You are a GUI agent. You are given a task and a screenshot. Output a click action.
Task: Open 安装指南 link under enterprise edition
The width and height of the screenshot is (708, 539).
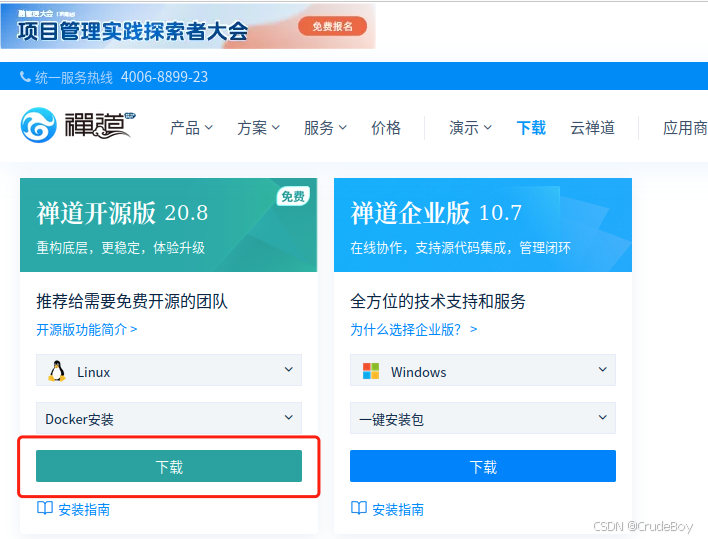point(398,510)
